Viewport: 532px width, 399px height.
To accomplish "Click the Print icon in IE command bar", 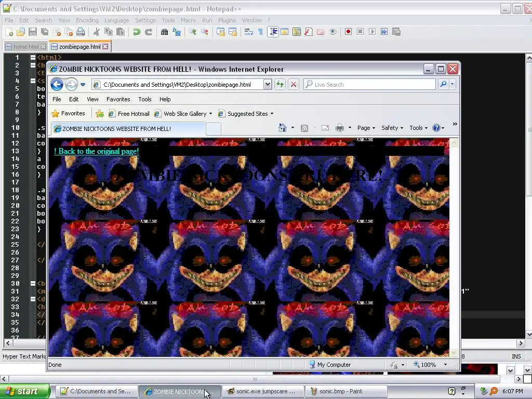I will click(x=339, y=128).
